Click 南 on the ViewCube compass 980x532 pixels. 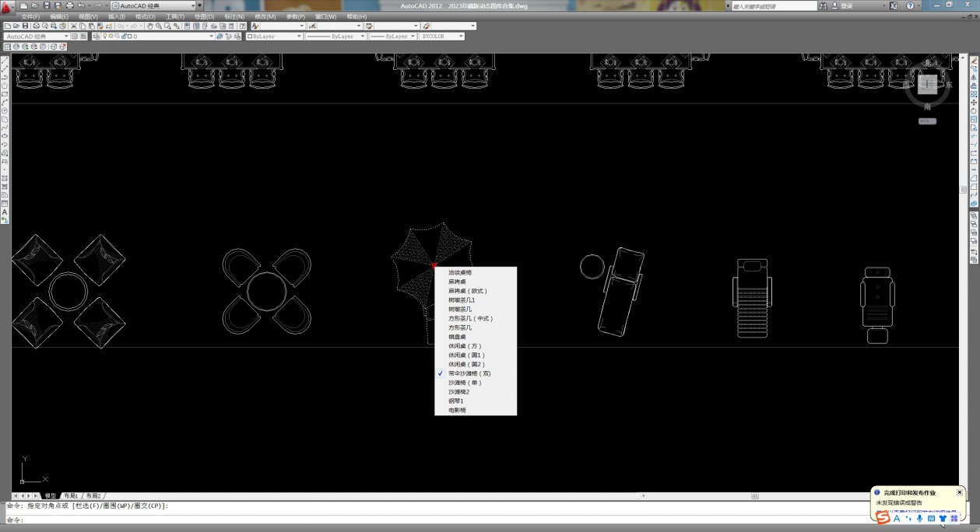927,107
